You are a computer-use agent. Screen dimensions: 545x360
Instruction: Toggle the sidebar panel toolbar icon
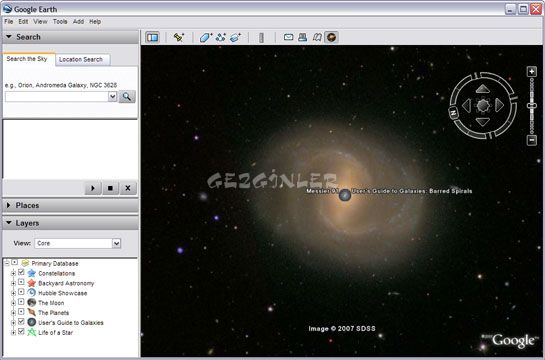[x=152, y=37]
